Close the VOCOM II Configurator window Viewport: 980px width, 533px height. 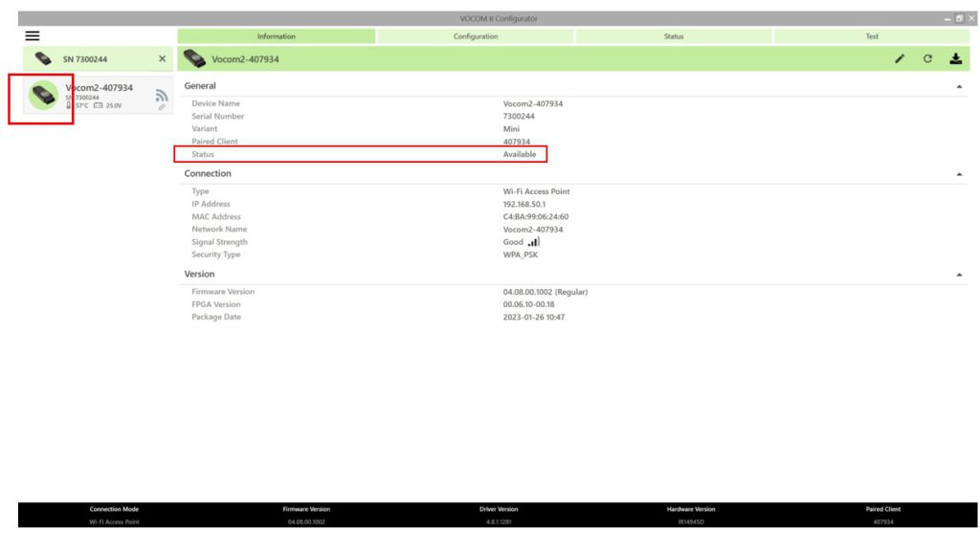click(971, 19)
